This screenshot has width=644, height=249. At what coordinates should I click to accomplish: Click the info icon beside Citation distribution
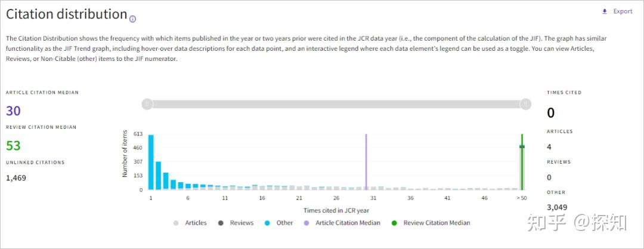(132, 19)
